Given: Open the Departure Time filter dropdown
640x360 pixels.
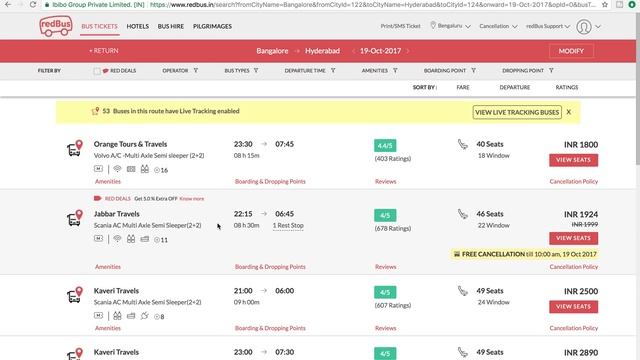Looking at the screenshot, I should pyautogui.click(x=310, y=71).
